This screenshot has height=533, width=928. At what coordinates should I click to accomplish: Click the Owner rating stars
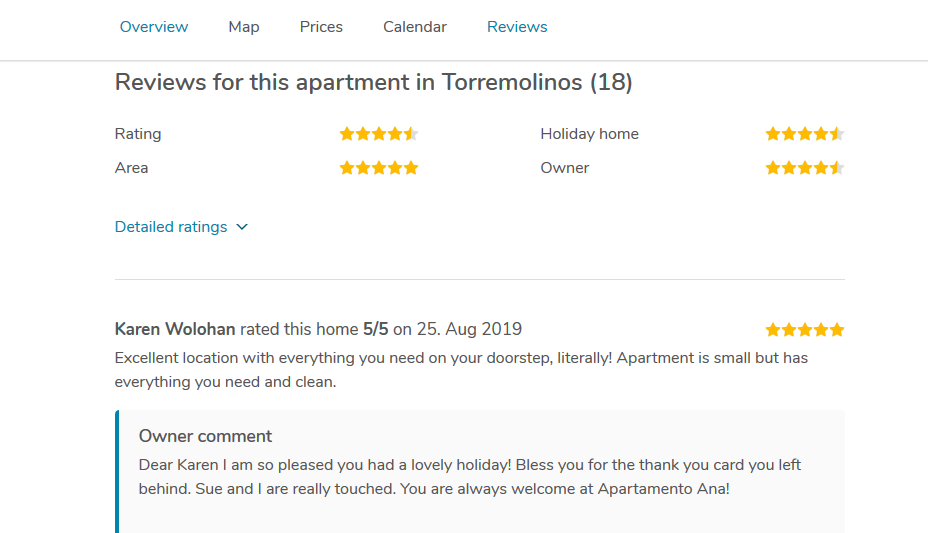click(804, 168)
